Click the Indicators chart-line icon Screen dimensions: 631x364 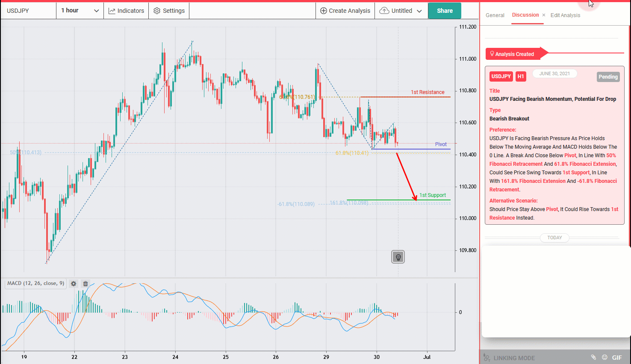(112, 11)
